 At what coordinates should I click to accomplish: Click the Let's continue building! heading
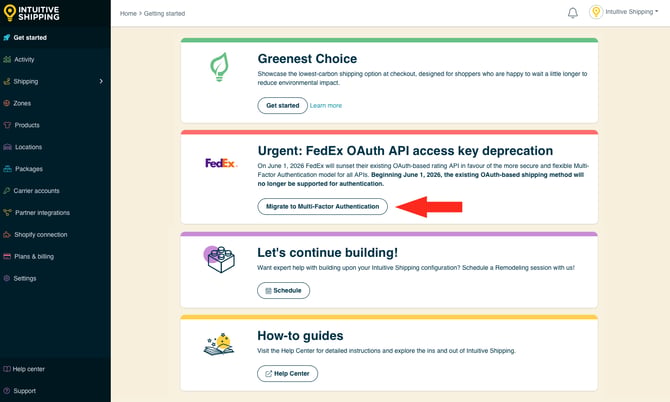coord(327,252)
